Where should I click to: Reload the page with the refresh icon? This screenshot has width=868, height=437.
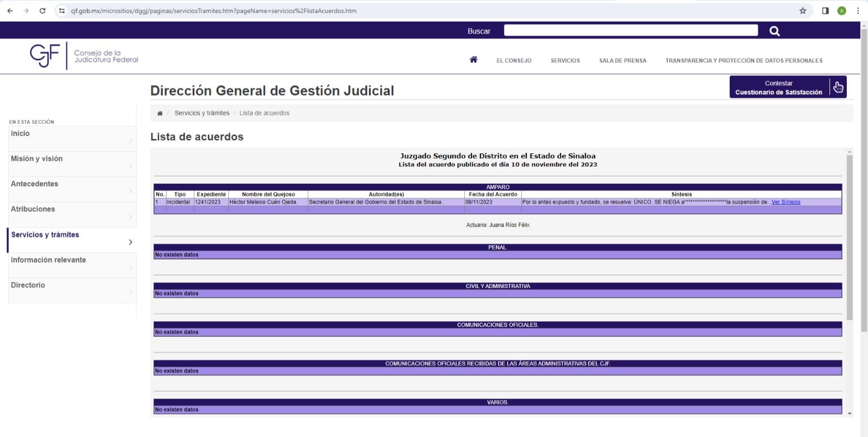42,11
